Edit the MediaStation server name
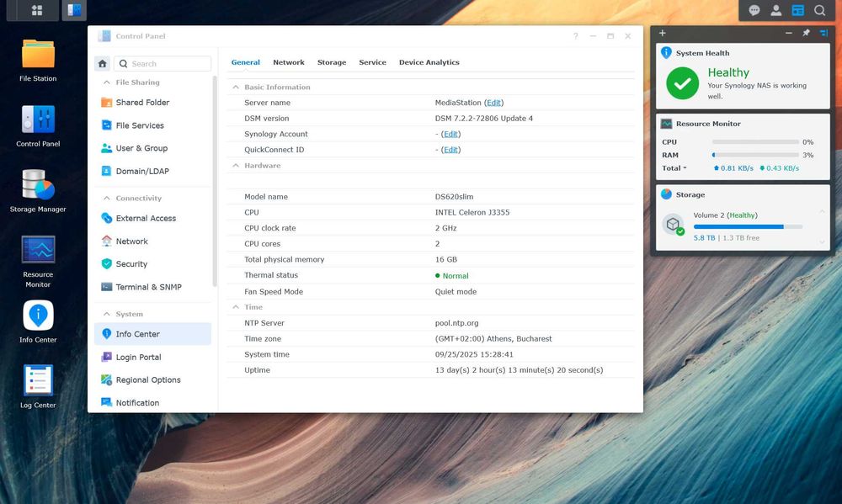Image resolution: width=842 pixels, height=504 pixels. pos(493,103)
